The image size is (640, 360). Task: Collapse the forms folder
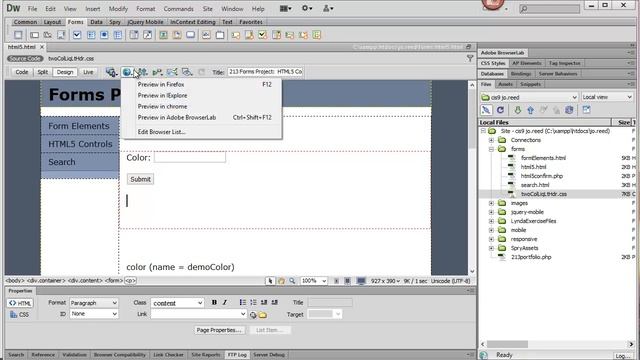[491, 149]
